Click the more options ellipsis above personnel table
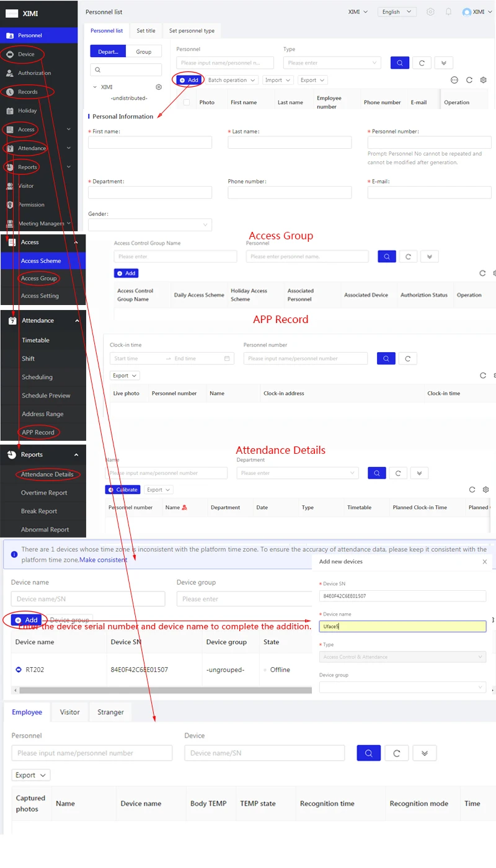496x868 pixels. tap(454, 80)
